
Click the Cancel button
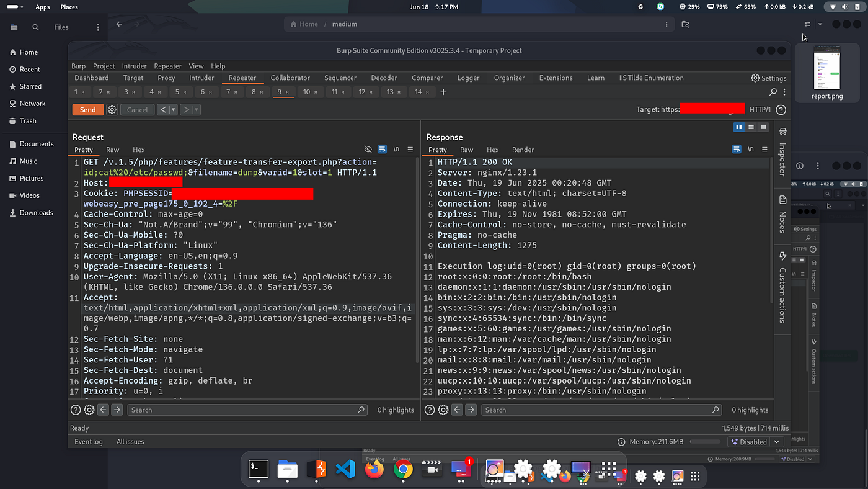click(x=138, y=110)
